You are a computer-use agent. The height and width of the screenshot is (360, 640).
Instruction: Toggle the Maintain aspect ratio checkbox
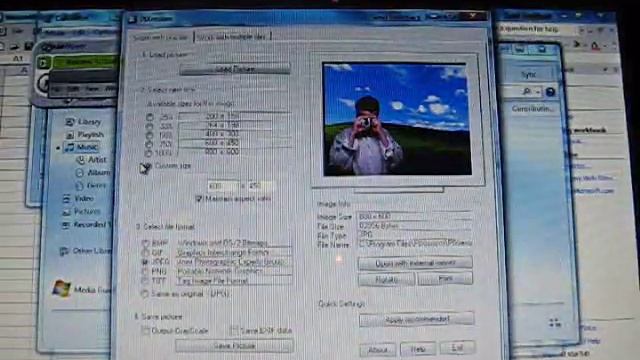pyautogui.click(x=199, y=198)
